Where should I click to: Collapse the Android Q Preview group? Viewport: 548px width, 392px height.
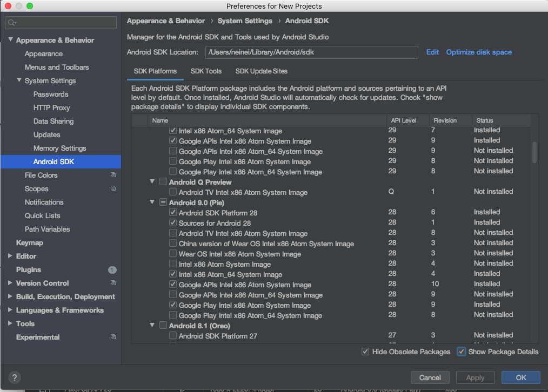[152, 181]
